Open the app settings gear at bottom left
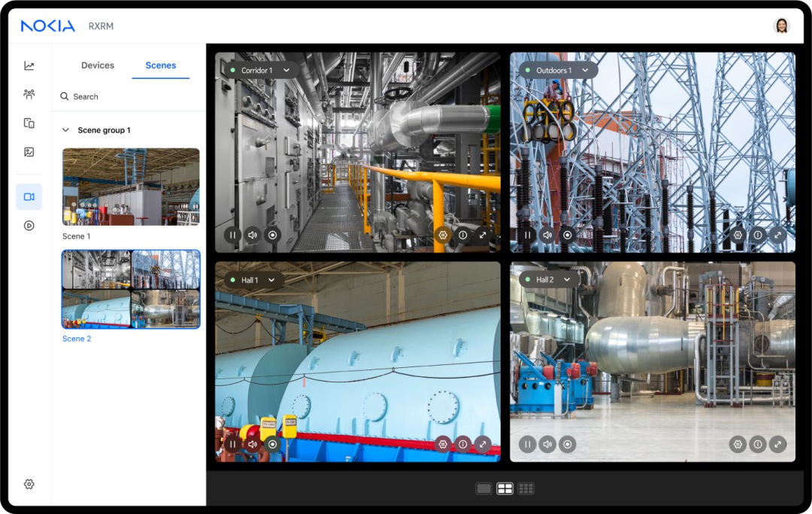 coord(29,484)
